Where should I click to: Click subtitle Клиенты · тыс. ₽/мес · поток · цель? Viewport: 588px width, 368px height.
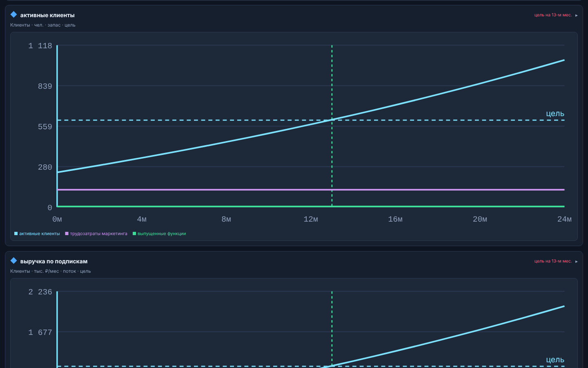pos(51,271)
